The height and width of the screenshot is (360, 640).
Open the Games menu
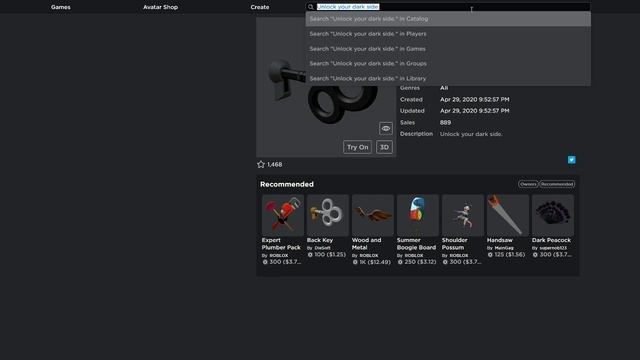pos(61,7)
